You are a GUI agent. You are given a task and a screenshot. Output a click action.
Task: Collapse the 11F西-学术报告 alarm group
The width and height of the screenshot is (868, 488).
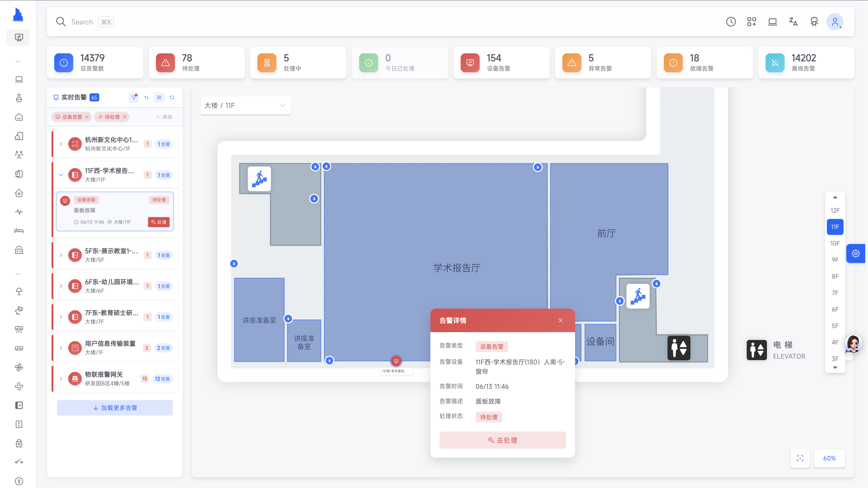(61, 175)
